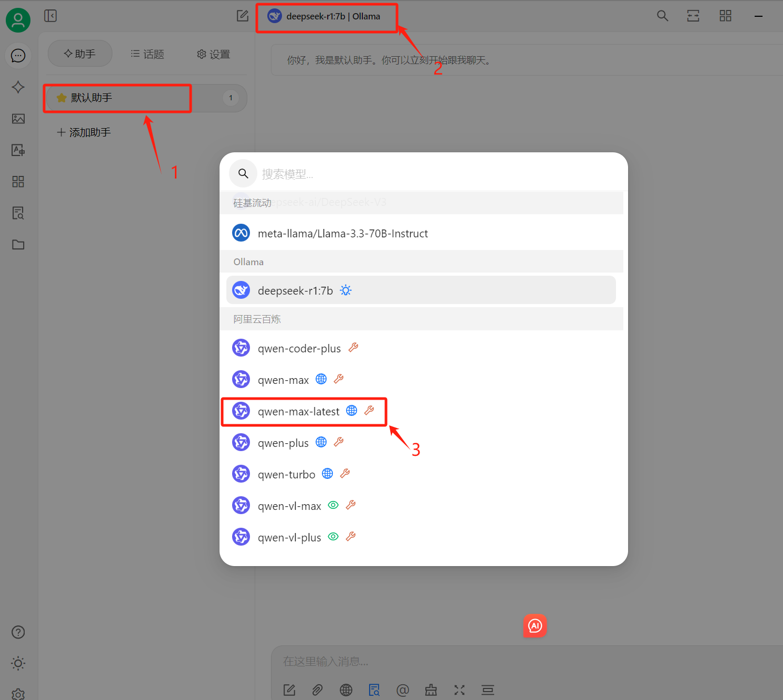Select qwen-max-latest model
Image resolution: width=783 pixels, height=700 pixels.
[421, 411]
